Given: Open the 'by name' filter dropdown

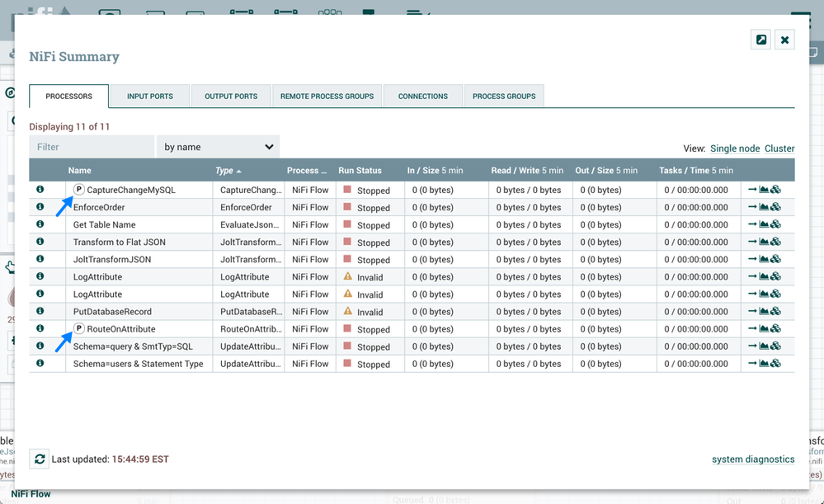Looking at the screenshot, I should tap(218, 147).
